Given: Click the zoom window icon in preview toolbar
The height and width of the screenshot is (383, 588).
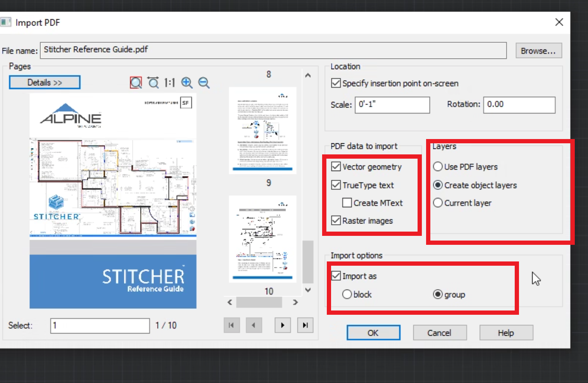Looking at the screenshot, I should [x=135, y=82].
